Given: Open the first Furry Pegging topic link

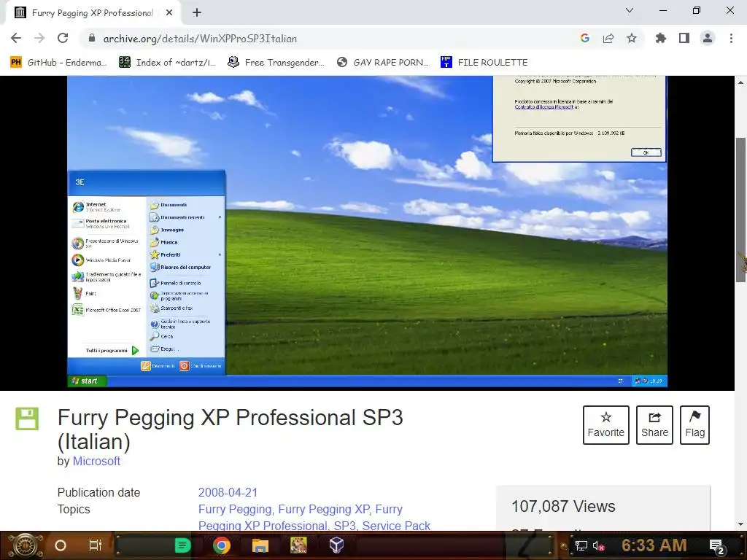Looking at the screenshot, I should 236,509.
